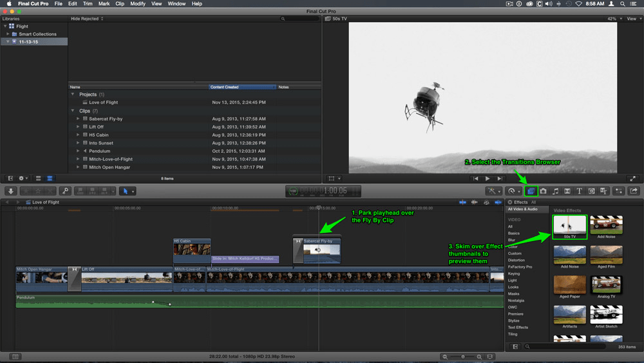Collapse the Clips group
644x363 pixels.
73,111
